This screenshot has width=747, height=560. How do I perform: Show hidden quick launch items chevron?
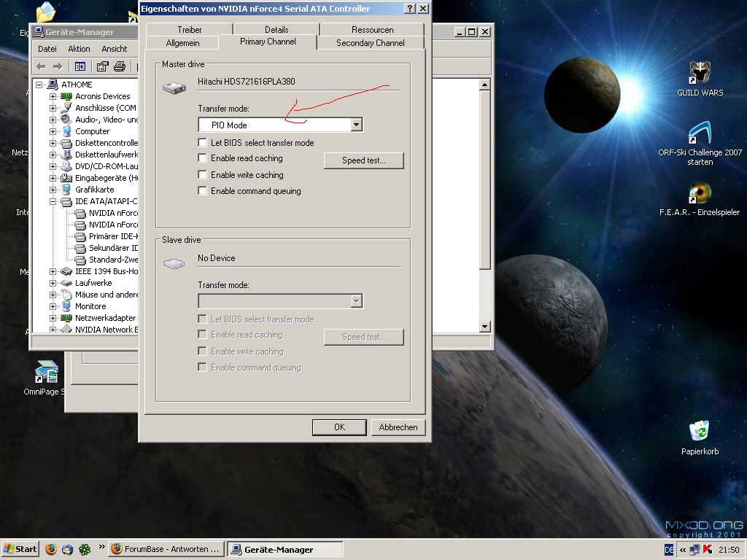tap(101, 547)
